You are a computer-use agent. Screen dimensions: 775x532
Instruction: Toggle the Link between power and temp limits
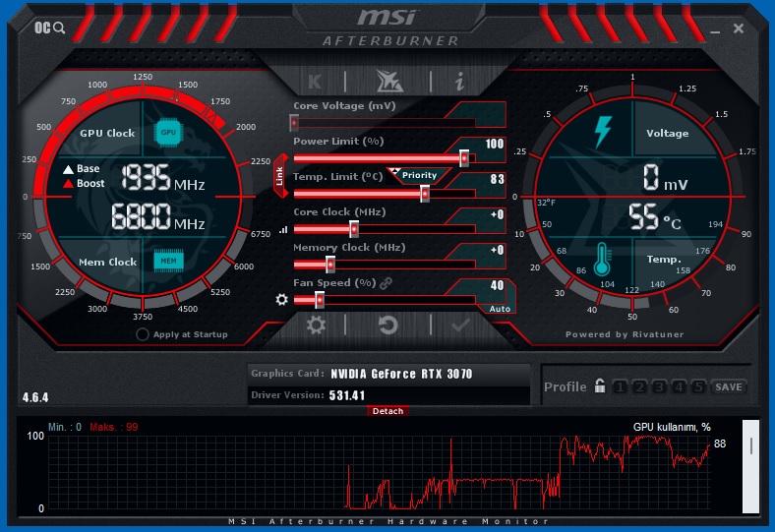pyautogui.click(x=280, y=176)
